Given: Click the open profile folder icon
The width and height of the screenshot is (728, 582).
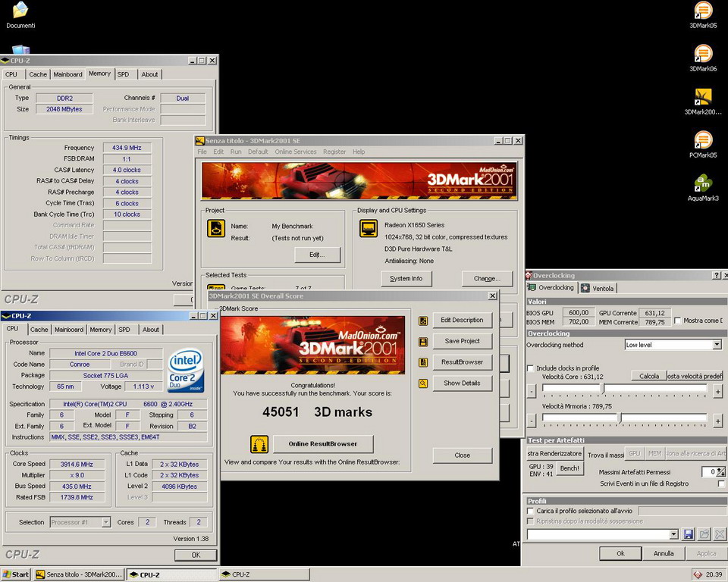Looking at the screenshot, I should point(704,534).
